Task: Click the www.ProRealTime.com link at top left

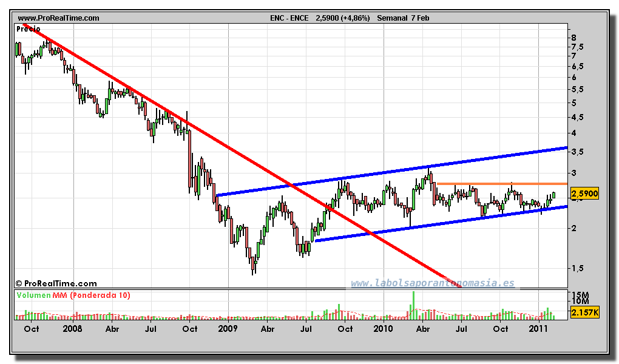Action: (x=58, y=18)
